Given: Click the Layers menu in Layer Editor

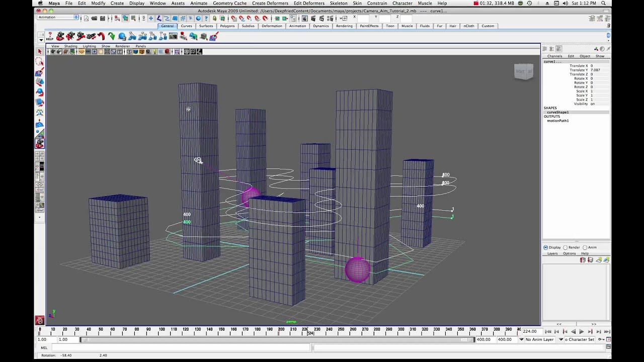Looking at the screenshot, I should click(x=552, y=253).
